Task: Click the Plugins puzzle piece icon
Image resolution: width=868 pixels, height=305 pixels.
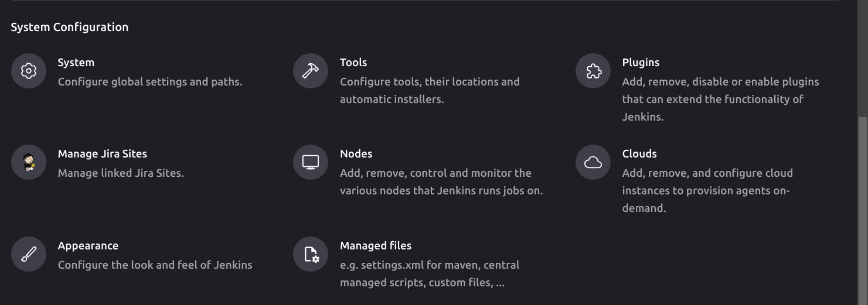Action: point(593,71)
